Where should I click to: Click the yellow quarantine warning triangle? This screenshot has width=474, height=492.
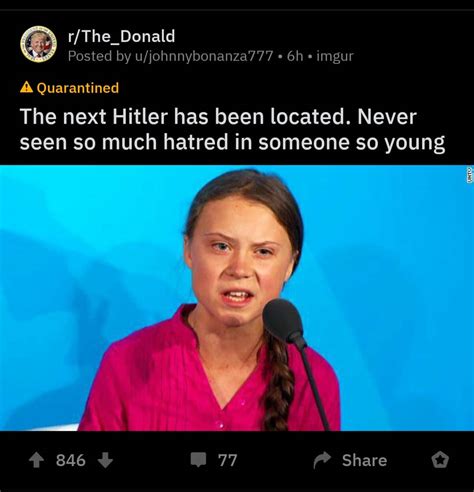click(x=26, y=87)
